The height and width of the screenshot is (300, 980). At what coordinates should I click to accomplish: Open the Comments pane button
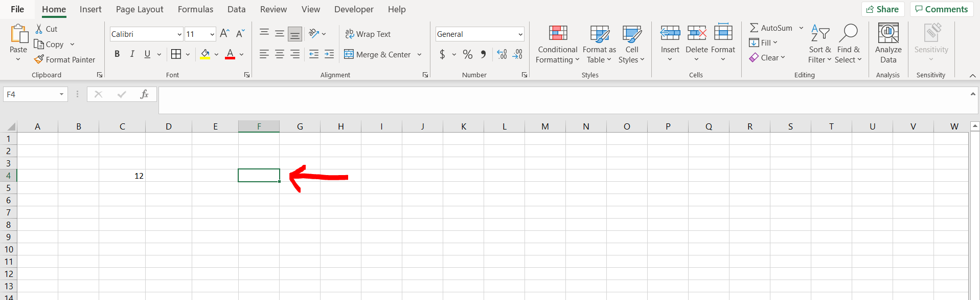point(941,9)
